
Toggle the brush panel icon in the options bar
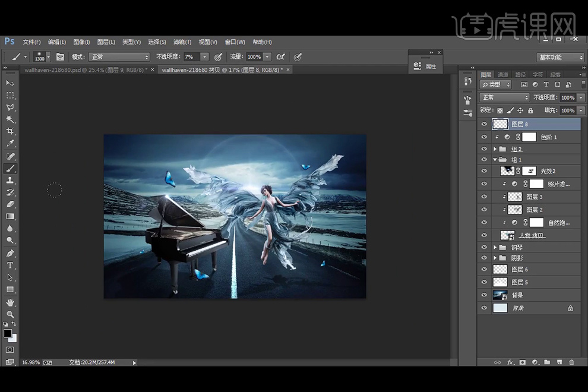click(x=60, y=57)
